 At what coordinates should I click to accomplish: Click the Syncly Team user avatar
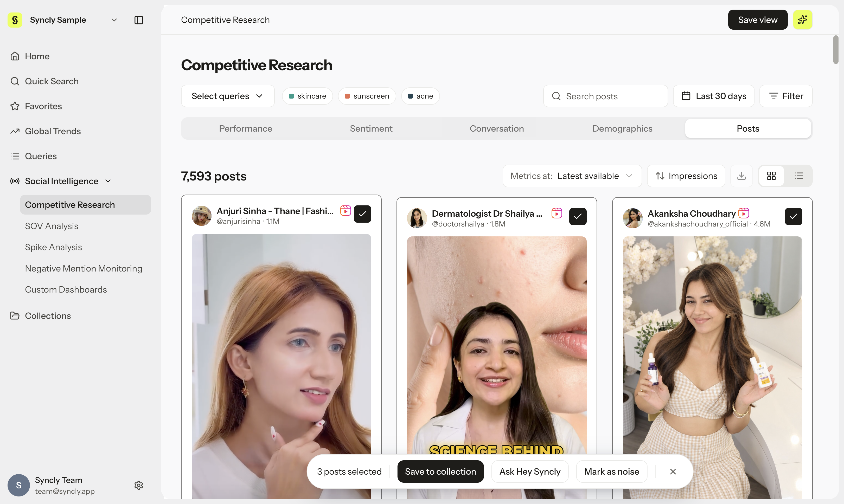pos(19,485)
